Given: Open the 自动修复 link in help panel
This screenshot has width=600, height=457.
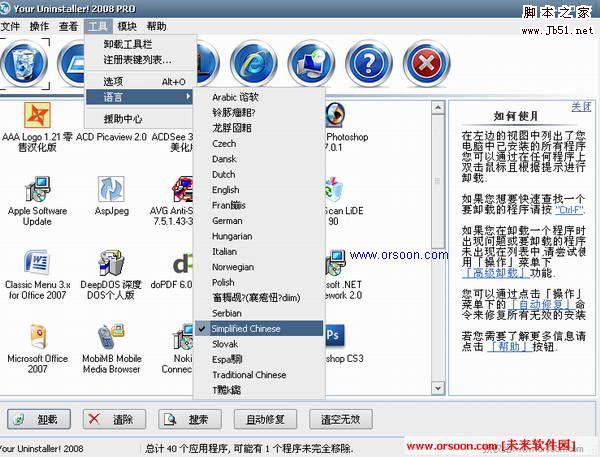Looking at the screenshot, I should pos(540,305).
